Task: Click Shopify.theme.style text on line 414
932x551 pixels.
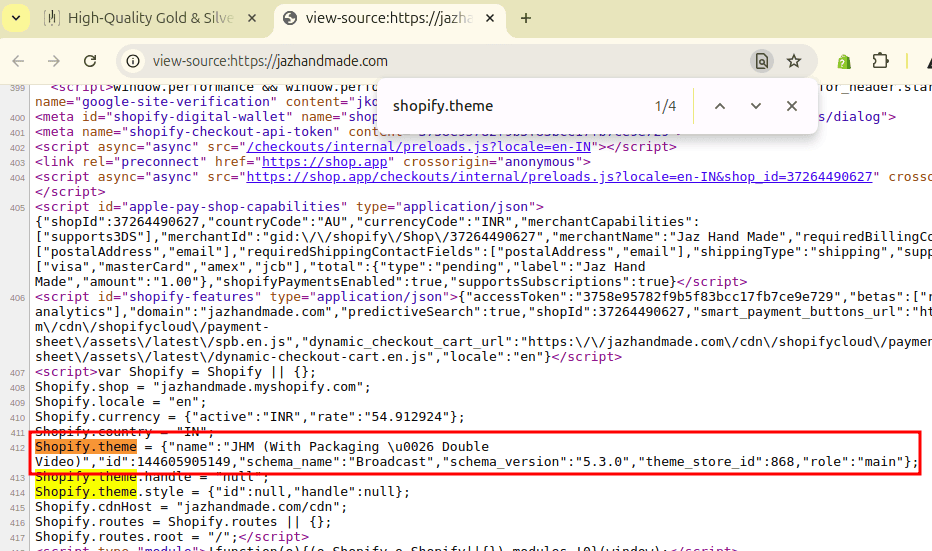Action: [222, 492]
